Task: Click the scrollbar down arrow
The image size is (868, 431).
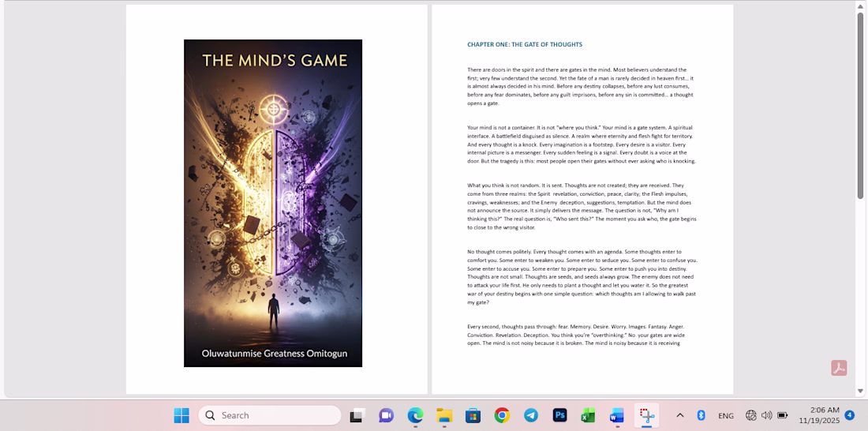Action: 860,391
